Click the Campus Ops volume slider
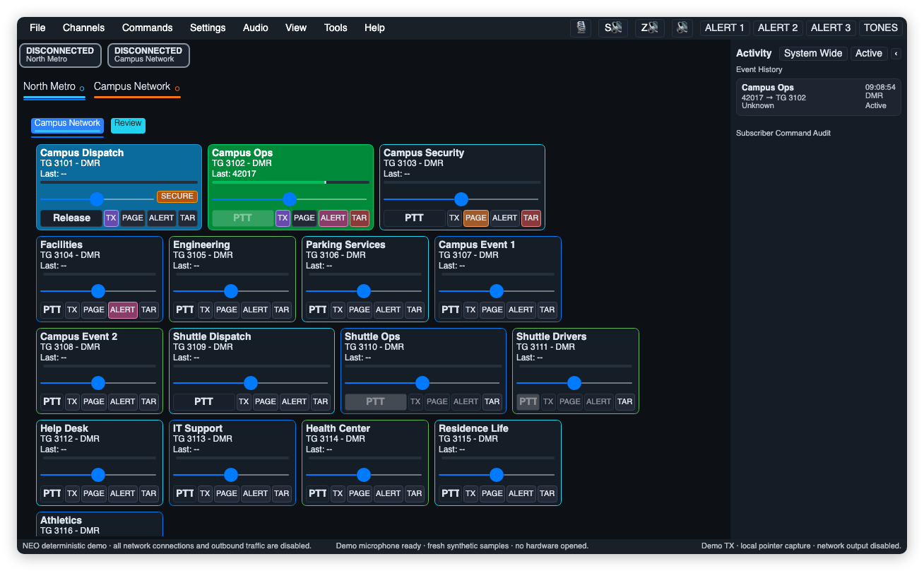 [290, 199]
